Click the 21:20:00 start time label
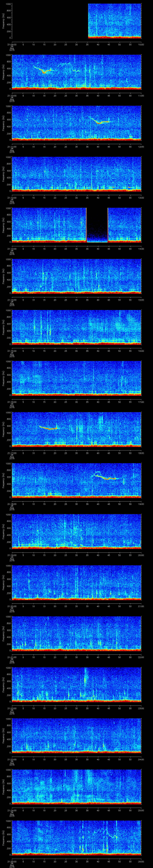The image size is (153, 868). 12,606
